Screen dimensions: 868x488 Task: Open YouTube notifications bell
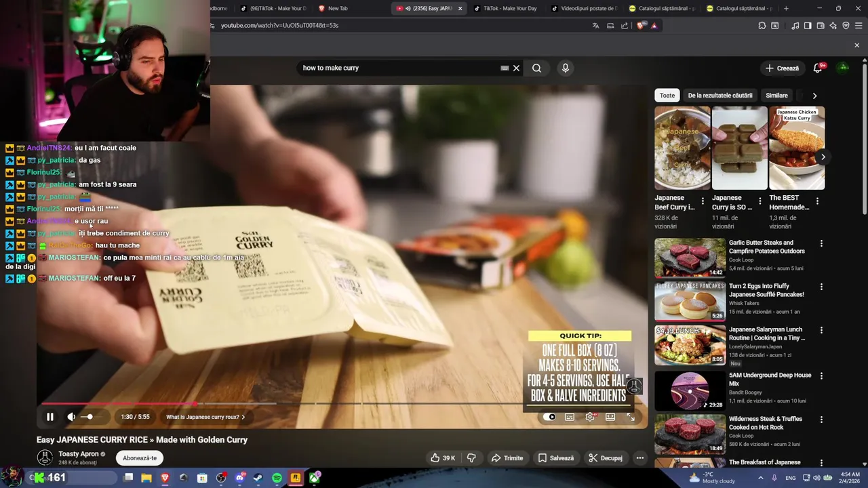point(818,68)
